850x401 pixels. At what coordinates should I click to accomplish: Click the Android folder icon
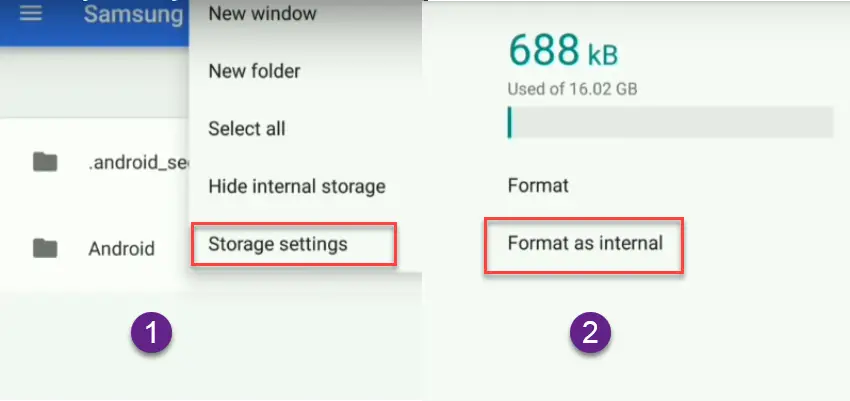(45, 248)
